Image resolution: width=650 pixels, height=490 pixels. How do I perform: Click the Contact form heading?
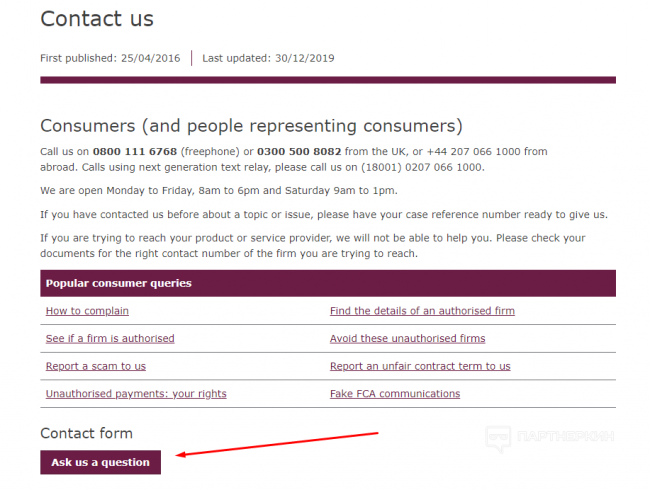tap(86, 433)
